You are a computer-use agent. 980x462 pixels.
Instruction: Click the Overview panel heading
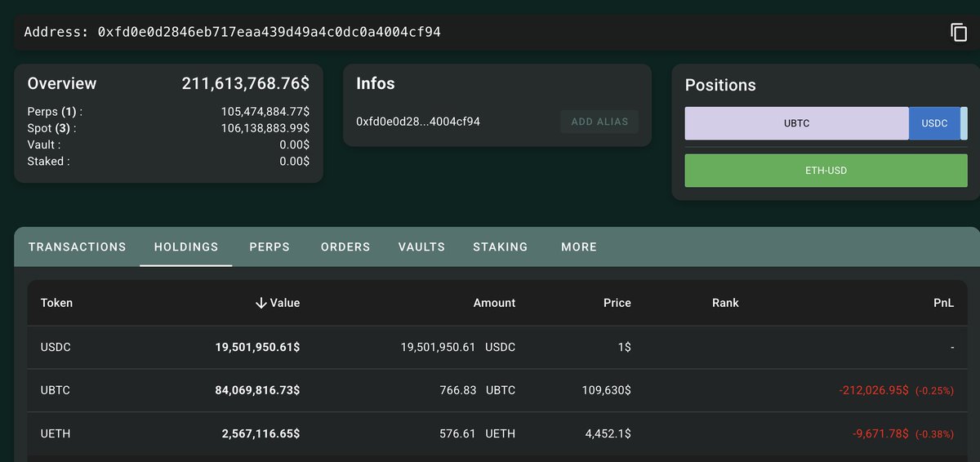coord(62,83)
